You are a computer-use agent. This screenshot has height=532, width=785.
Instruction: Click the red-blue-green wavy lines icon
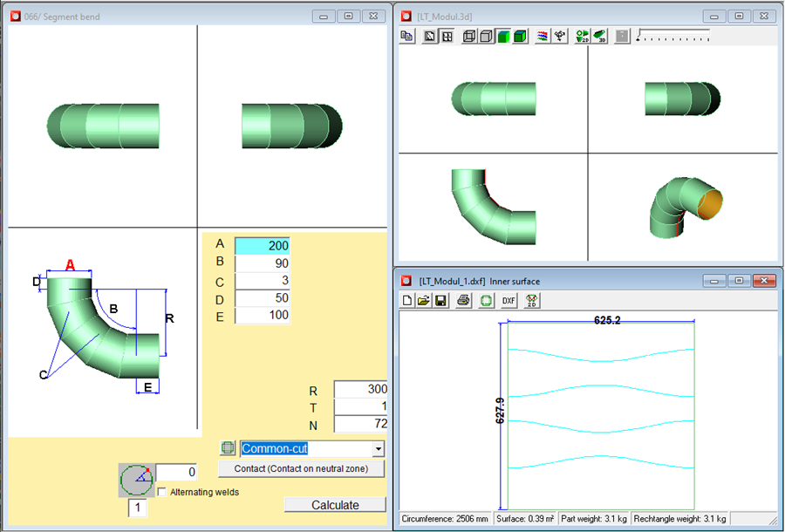(x=543, y=36)
